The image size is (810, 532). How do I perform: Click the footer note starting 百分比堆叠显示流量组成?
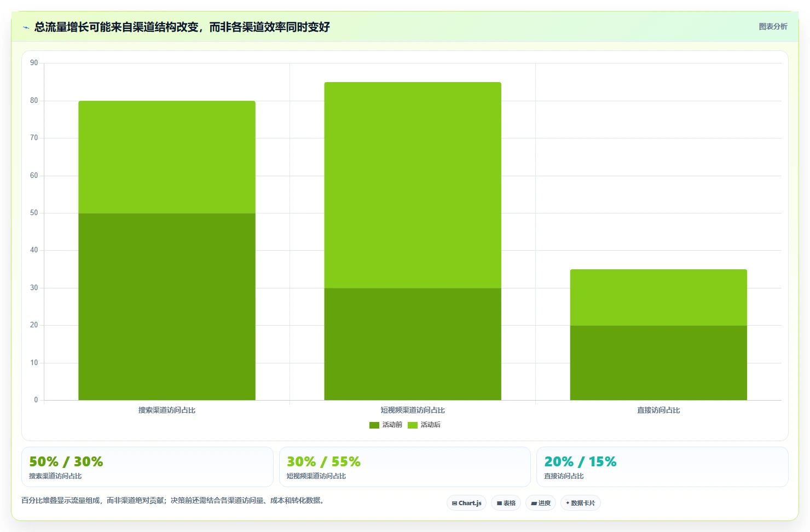coord(172,500)
